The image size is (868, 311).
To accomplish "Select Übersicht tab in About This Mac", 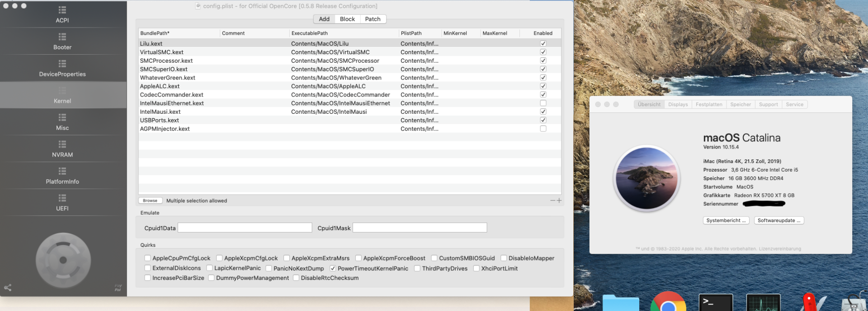I will 649,104.
